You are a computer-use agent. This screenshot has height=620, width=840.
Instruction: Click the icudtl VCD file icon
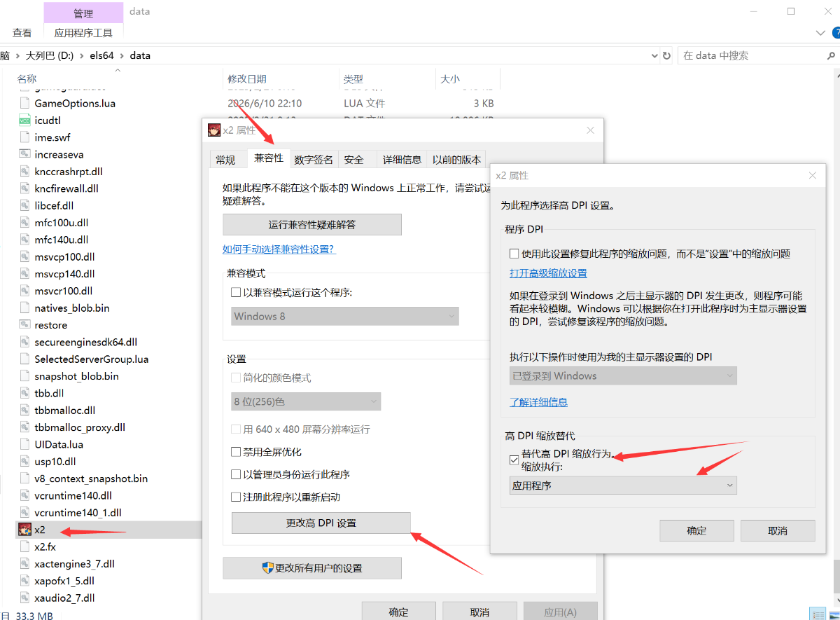[x=24, y=120]
